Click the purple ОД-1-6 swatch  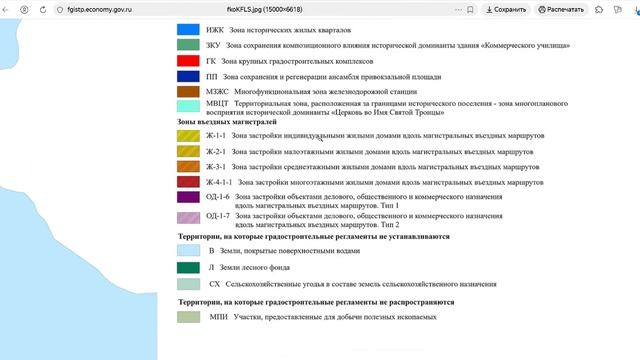coord(188,197)
